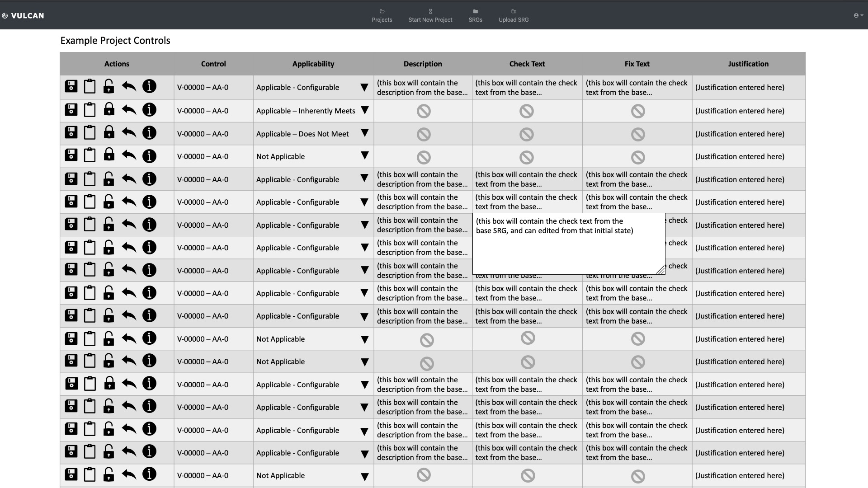
Task: Open info icon in the Does Not Meet row
Action: pos(149,133)
